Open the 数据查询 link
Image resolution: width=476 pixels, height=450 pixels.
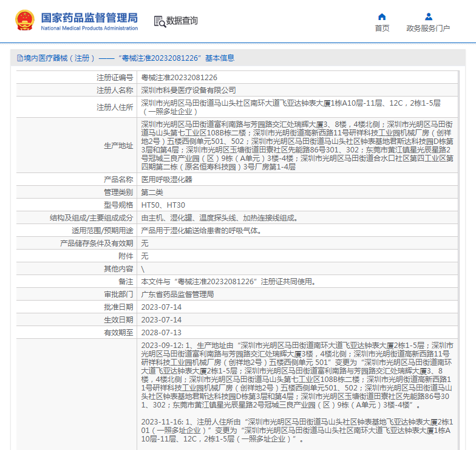[x=182, y=21]
